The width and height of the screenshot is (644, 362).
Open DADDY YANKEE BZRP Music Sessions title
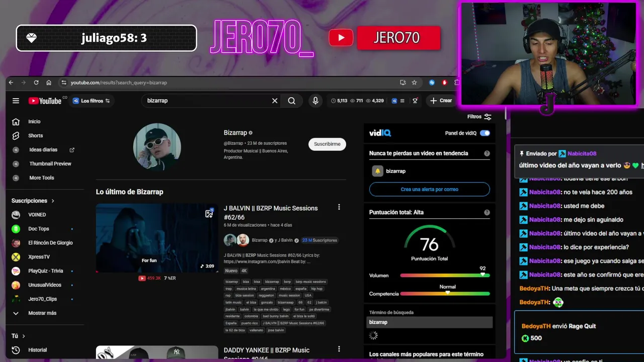[267, 353]
